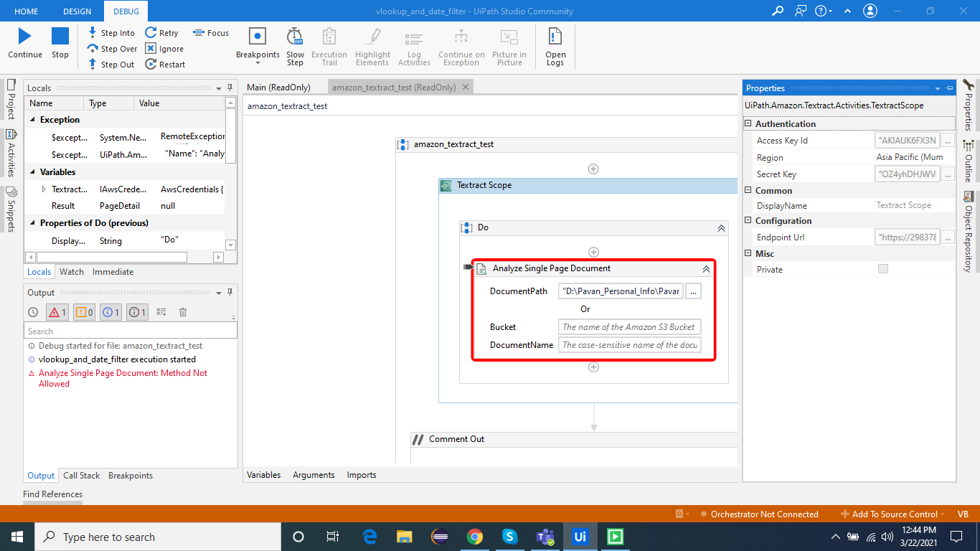Viewport: 980px width, 551px height.
Task: Close the amazon_textract_test tab
Action: pos(465,87)
